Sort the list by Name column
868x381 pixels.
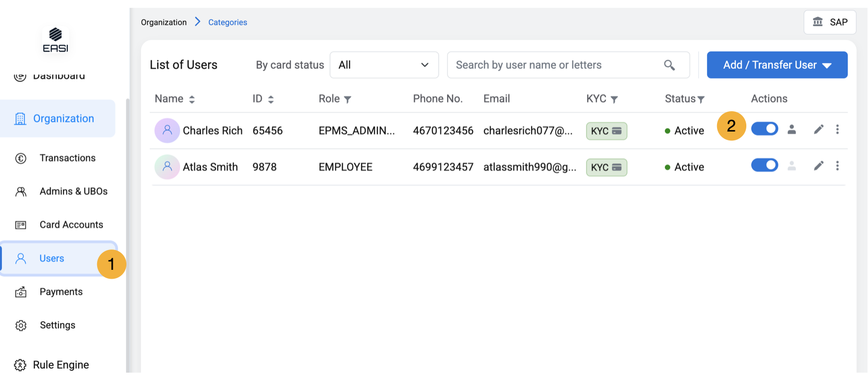point(192,99)
